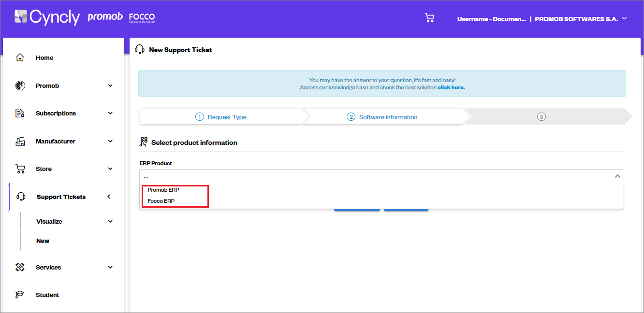Open New under Support Tickets
Image resolution: width=644 pixels, height=313 pixels.
click(43, 241)
